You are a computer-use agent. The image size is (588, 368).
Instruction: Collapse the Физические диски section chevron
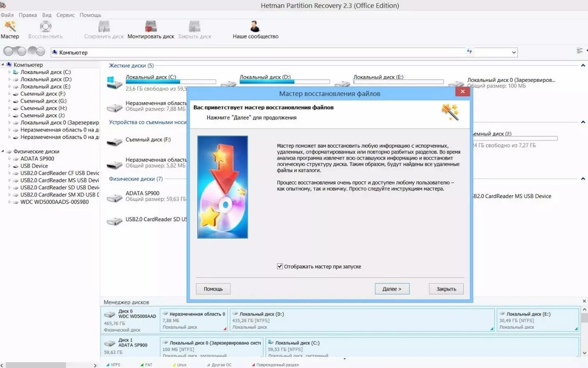(x=583, y=179)
